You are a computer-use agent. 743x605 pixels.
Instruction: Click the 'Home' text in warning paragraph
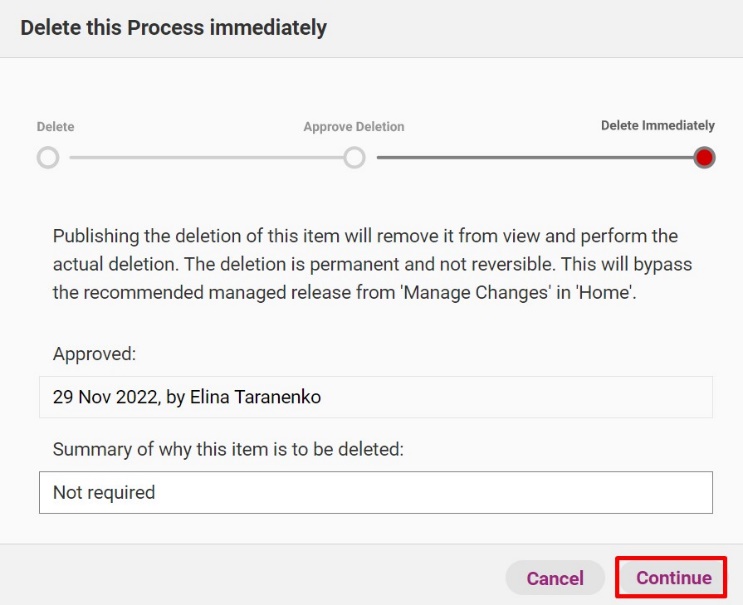pos(604,292)
